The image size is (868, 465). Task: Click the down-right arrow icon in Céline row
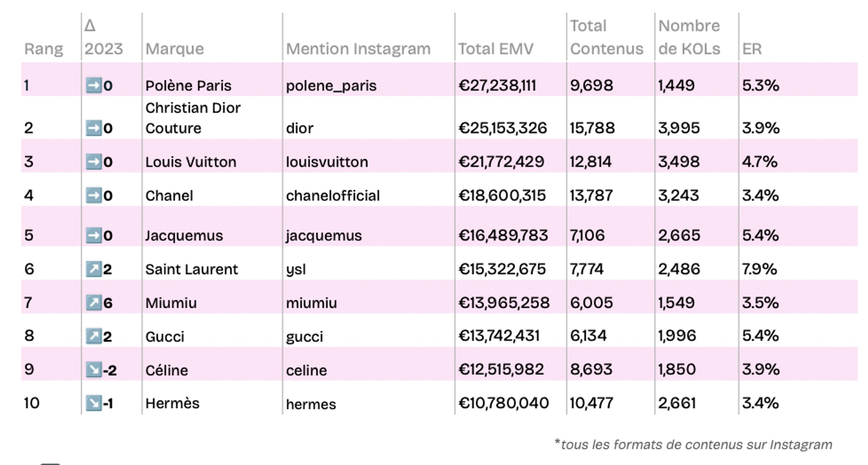93,370
